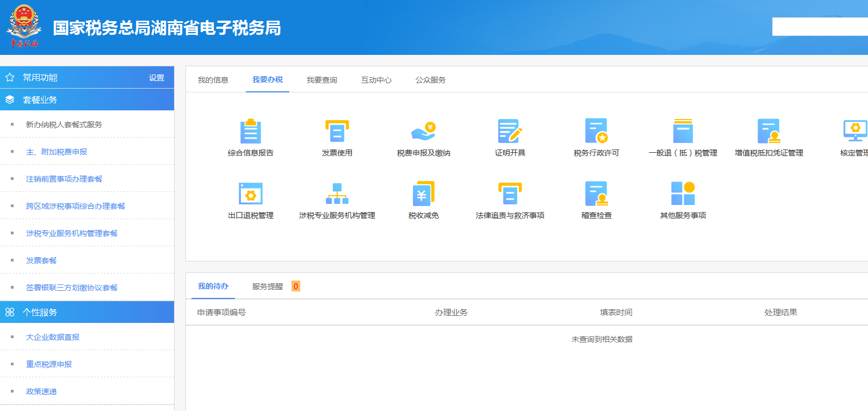Open 税费申报及缴纳 icon
This screenshot has width=868, height=411.
(x=424, y=131)
